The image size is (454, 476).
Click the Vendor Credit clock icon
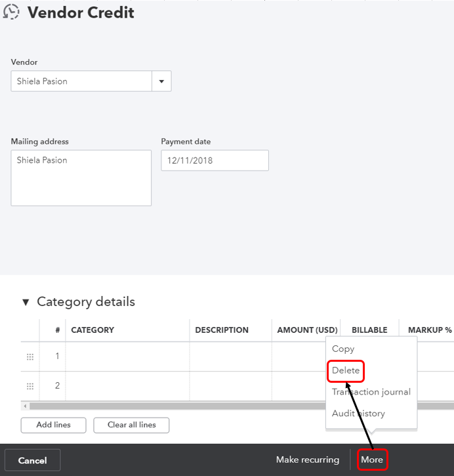click(x=11, y=12)
